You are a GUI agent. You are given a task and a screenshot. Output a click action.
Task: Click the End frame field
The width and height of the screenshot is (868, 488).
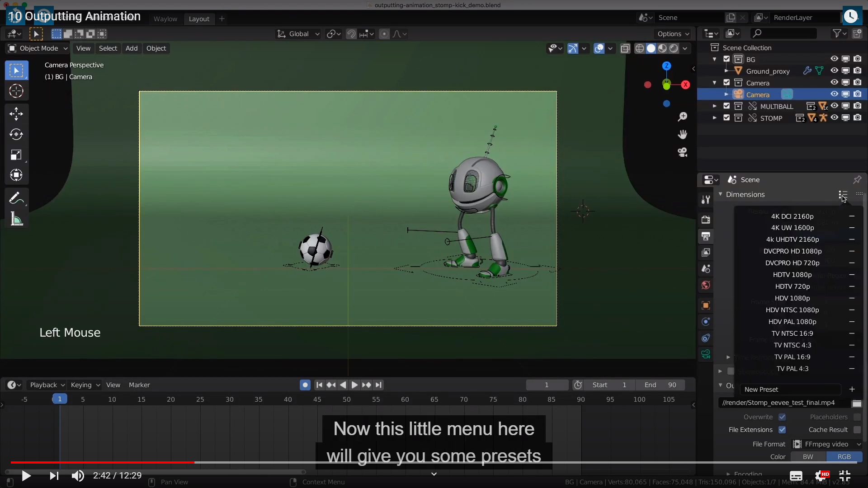[x=660, y=385]
